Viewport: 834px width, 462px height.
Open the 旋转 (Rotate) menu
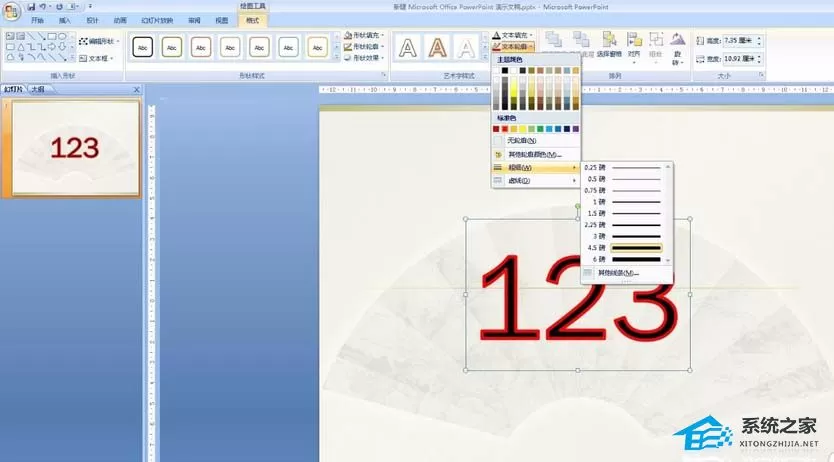[677, 48]
